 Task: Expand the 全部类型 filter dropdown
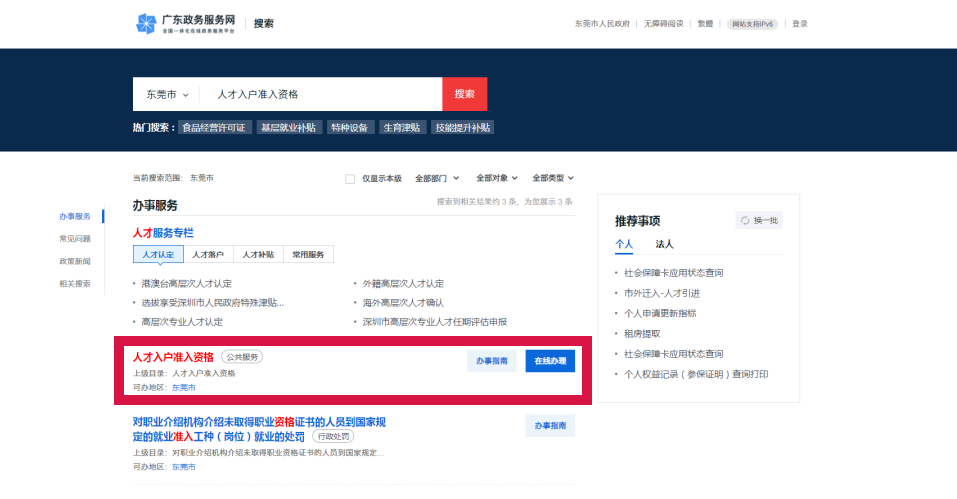tap(553, 178)
